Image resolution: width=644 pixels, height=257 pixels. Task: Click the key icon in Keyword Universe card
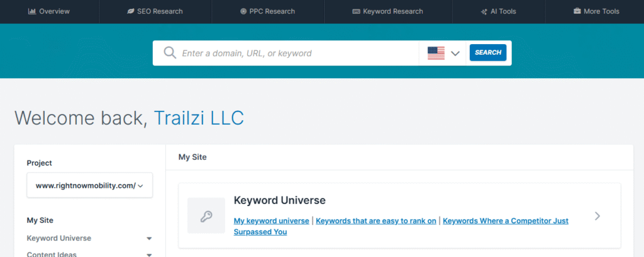[x=206, y=216]
